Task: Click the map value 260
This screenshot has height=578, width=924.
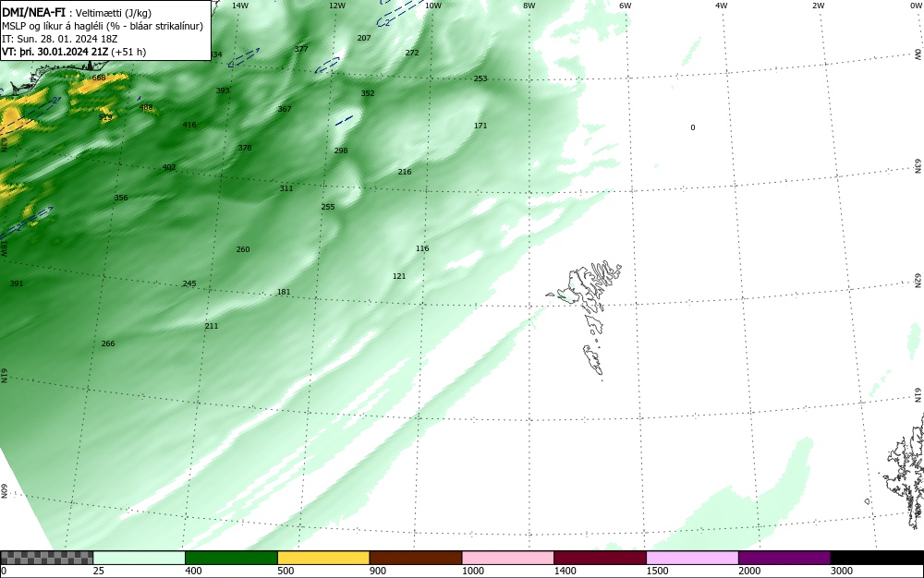Action: pos(243,249)
